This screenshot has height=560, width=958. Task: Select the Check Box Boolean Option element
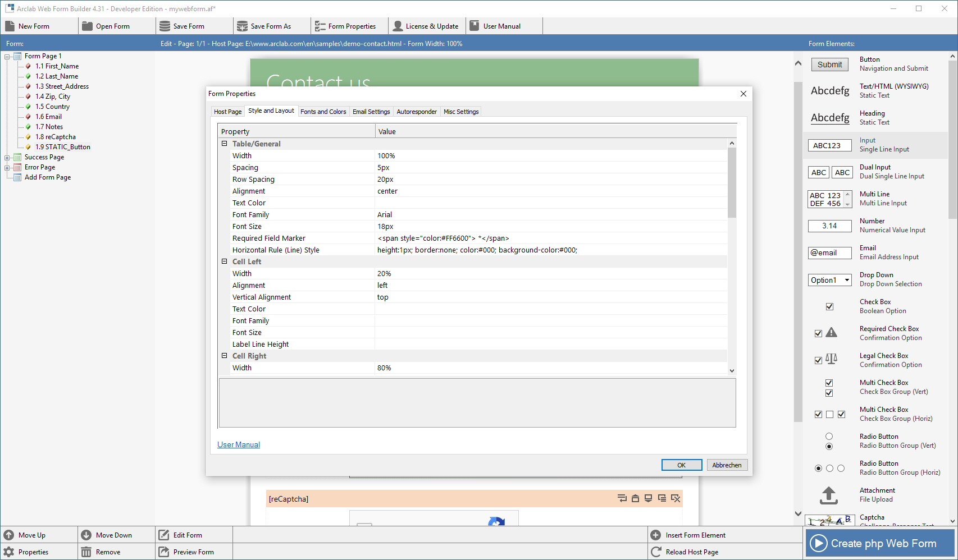point(829,306)
